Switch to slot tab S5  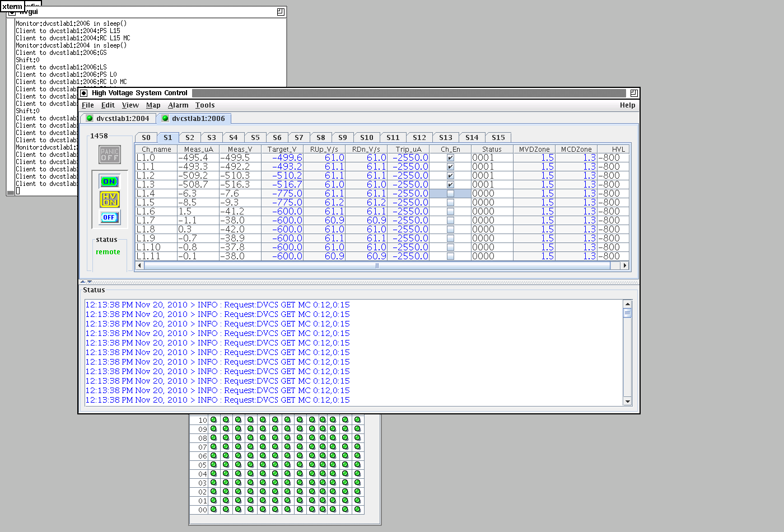[255, 138]
